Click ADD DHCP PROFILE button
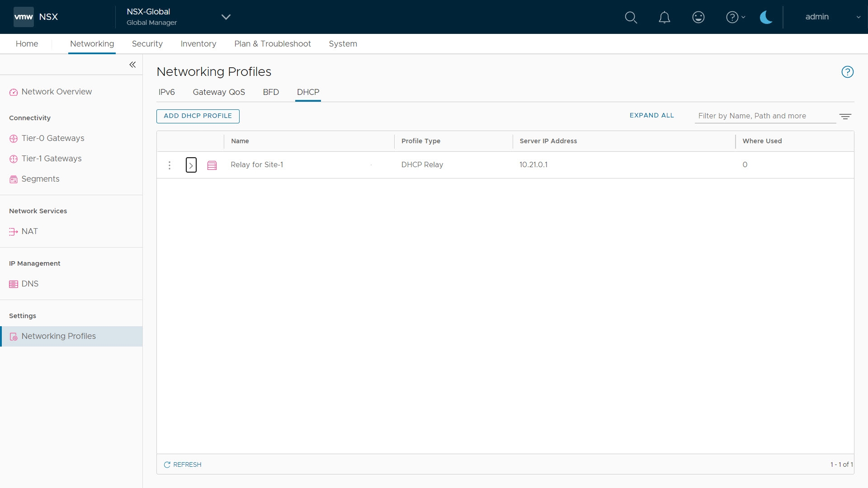 (198, 116)
